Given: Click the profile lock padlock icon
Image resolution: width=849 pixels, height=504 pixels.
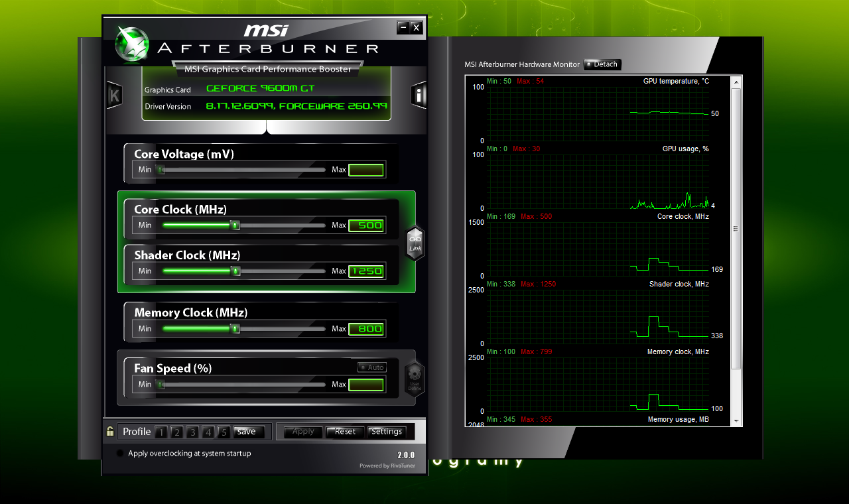Looking at the screenshot, I should tap(110, 432).
